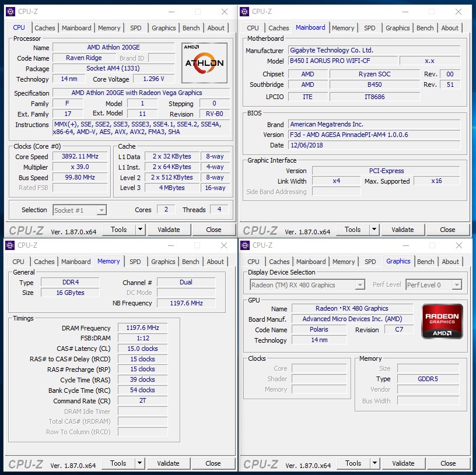Switch to the Bench tab in the CPU window
The width and height of the screenshot is (476, 475).
(x=191, y=28)
